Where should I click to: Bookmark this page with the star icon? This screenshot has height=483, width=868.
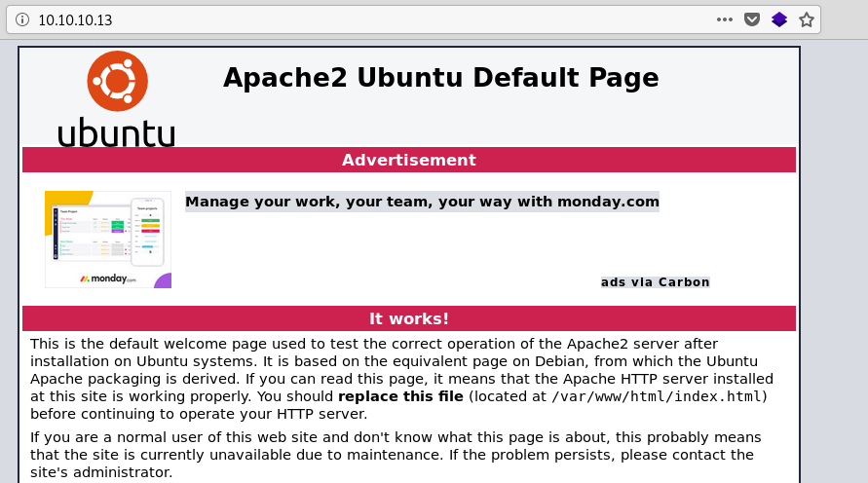(807, 19)
